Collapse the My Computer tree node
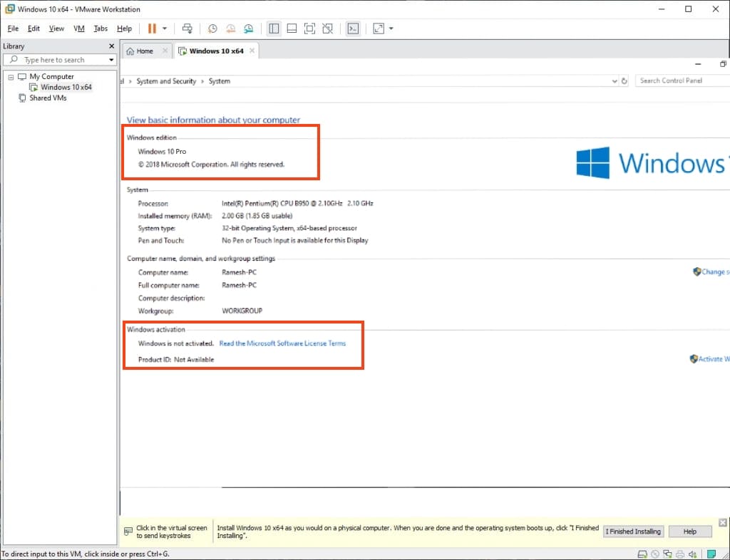 coord(11,77)
